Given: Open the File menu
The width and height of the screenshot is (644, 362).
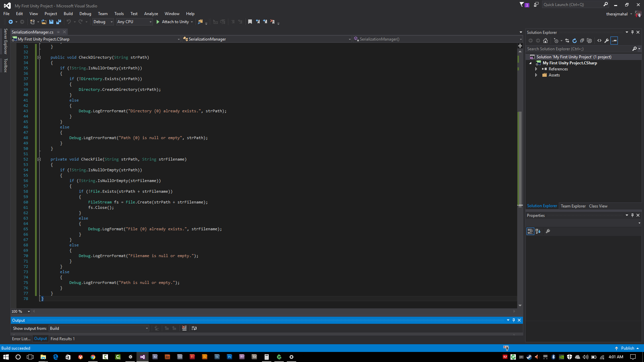Looking at the screenshot, I should click(x=6, y=14).
